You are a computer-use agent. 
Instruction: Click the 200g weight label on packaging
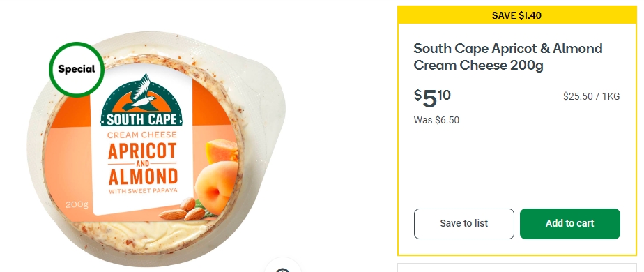click(77, 204)
